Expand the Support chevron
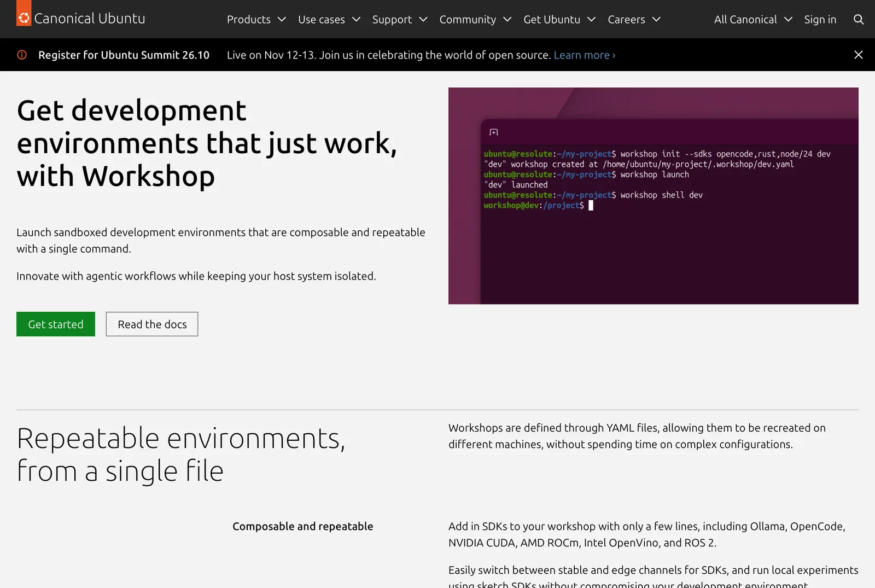This screenshot has width=875, height=588. [423, 19]
